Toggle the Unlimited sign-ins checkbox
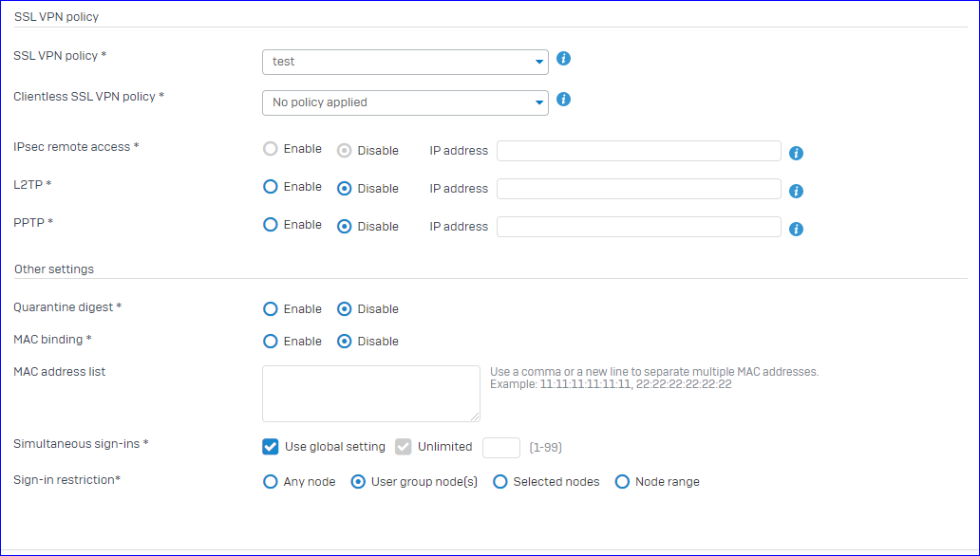The height and width of the screenshot is (556, 980). (x=404, y=447)
